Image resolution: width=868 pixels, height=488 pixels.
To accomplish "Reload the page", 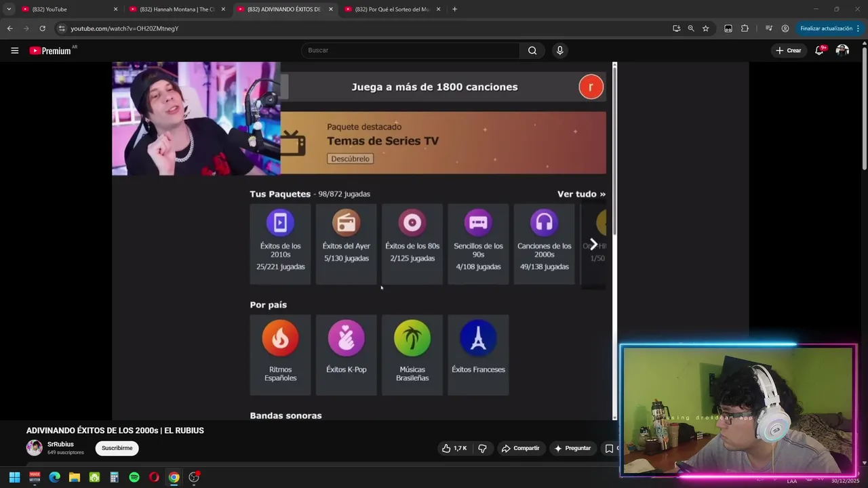I will click(42, 28).
